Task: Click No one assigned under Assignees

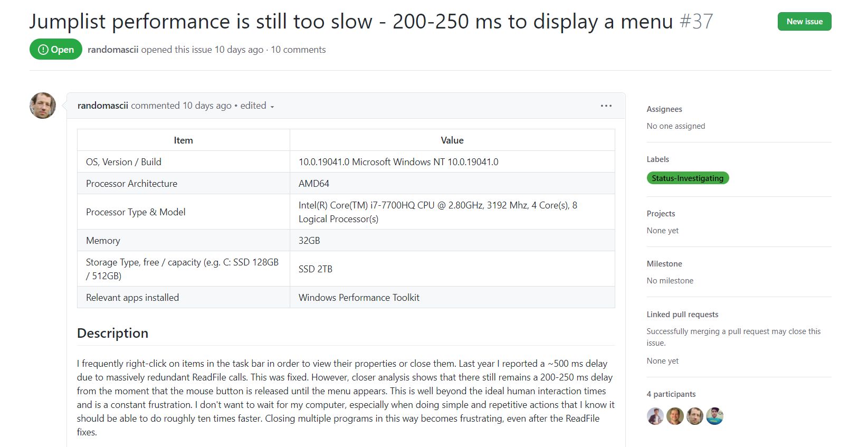Action: [675, 126]
